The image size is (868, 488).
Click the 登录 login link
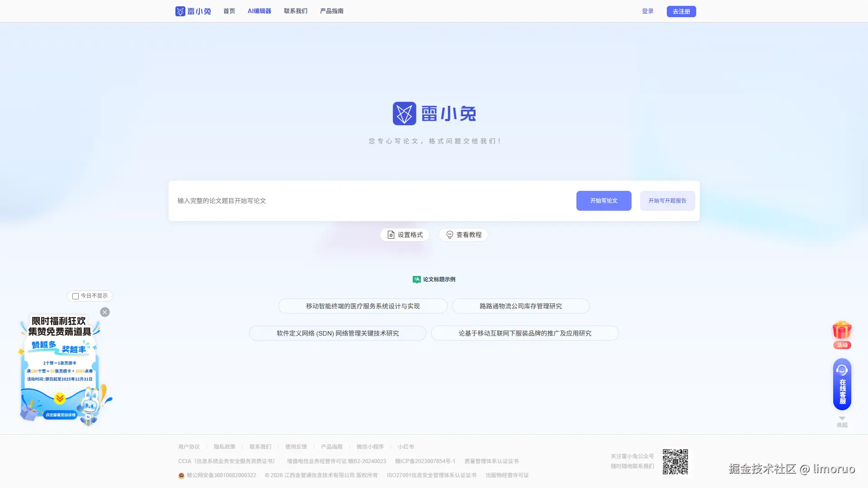[647, 11]
